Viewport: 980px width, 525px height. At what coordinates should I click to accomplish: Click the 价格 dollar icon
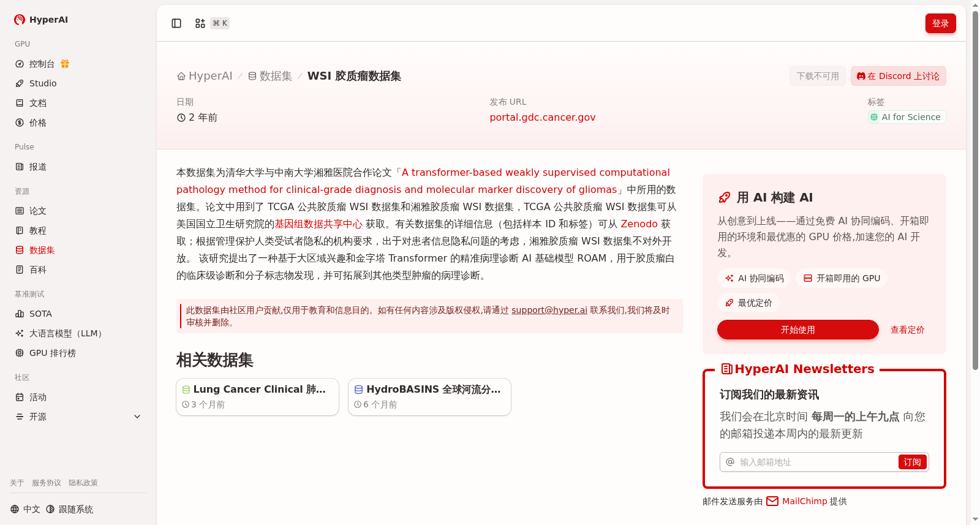pyautogui.click(x=20, y=123)
